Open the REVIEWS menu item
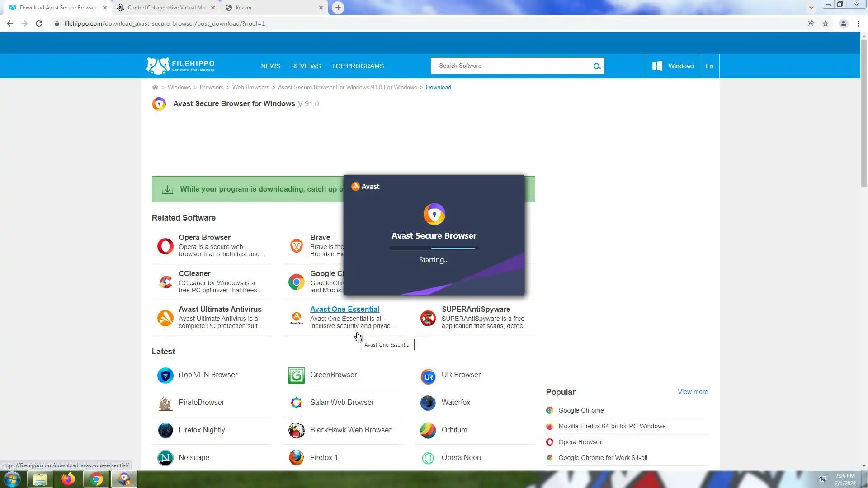This screenshot has height=488, width=868. pos(306,66)
